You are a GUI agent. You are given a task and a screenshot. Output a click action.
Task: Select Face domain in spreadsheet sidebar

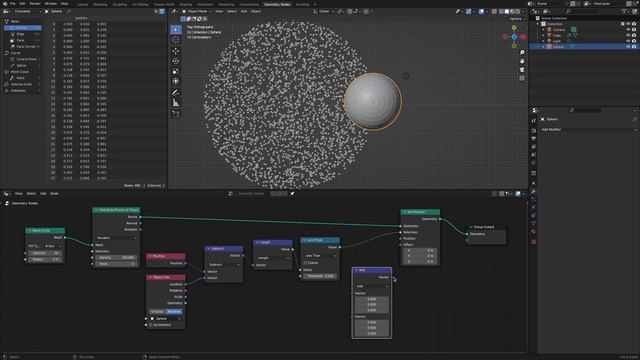click(20, 40)
